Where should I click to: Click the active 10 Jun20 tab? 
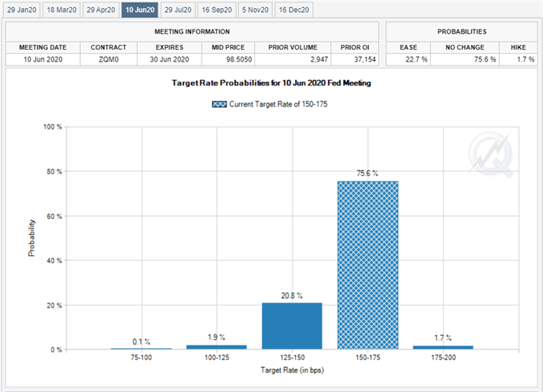[140, 10]
